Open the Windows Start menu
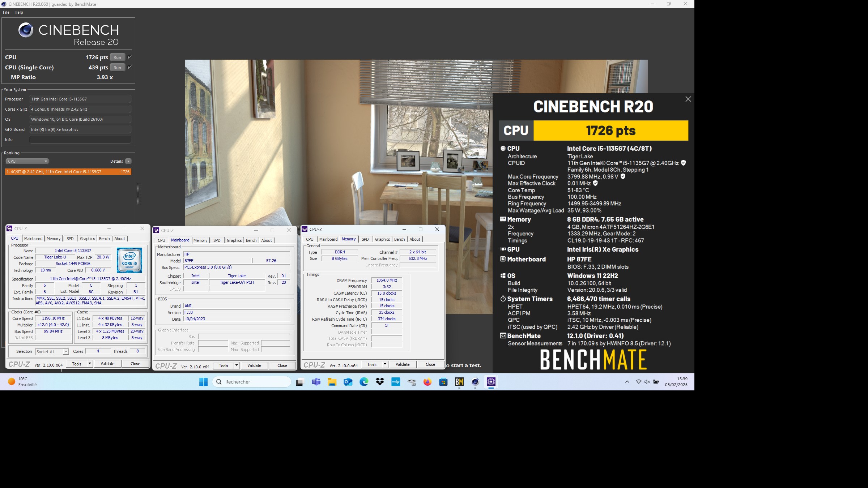 point(203,382)
